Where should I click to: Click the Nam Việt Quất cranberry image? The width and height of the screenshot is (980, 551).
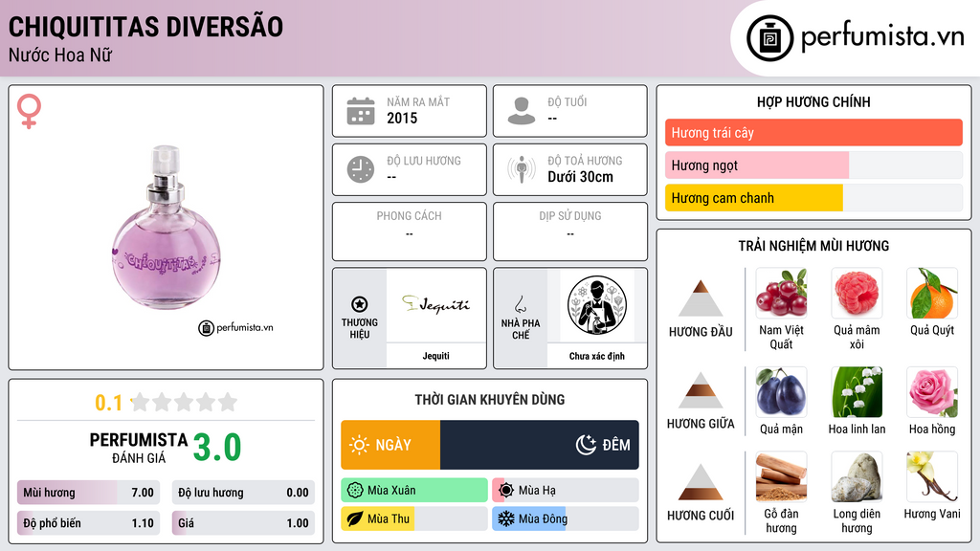781,293
